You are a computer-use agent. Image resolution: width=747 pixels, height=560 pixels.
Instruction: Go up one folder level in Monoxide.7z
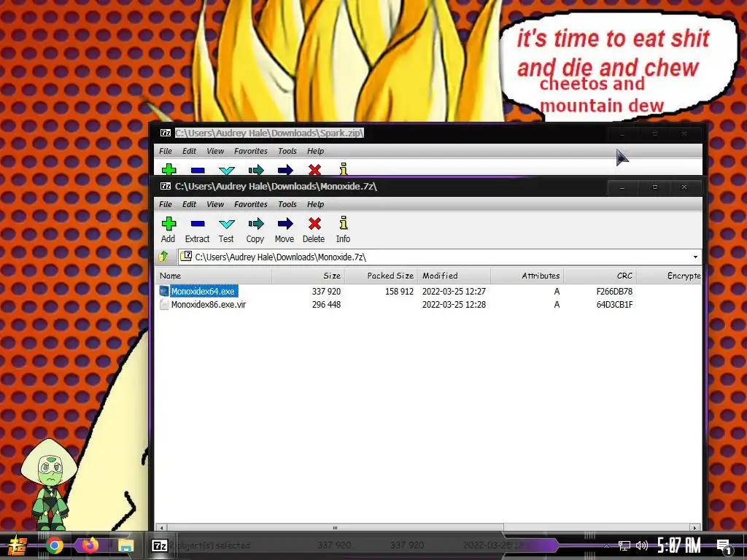click(x=163, y=257)
